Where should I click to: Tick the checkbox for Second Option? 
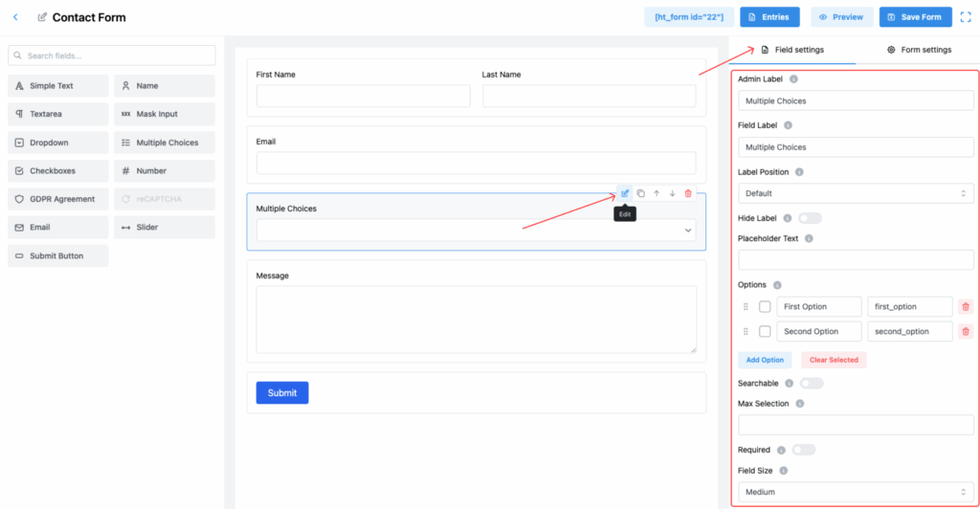(765, 331)
